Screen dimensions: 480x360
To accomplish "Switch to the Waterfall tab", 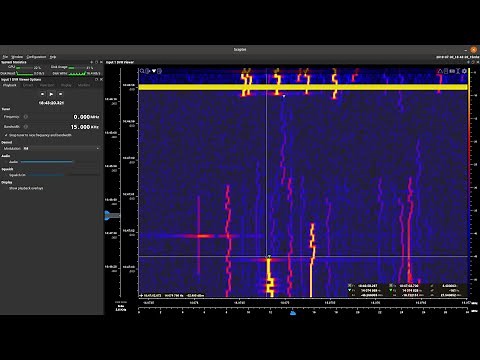I will click(47, 85).
